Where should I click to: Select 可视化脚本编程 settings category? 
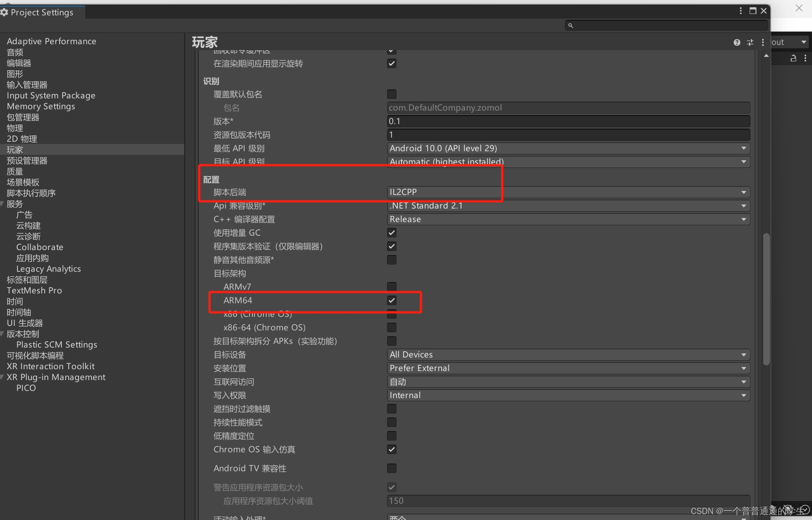(35, 356)
